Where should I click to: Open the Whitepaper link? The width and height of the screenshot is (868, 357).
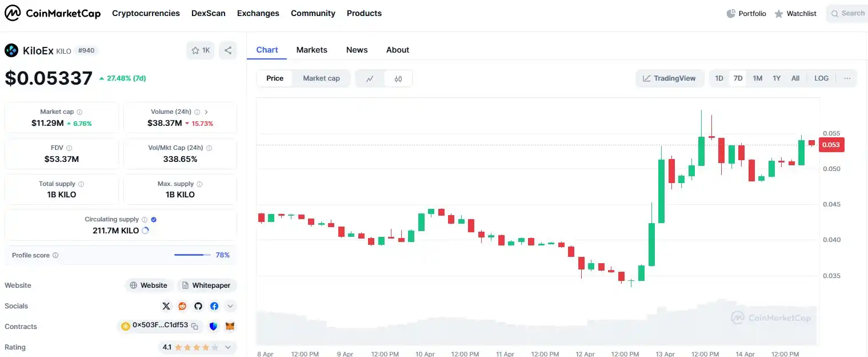pos(206,285)
